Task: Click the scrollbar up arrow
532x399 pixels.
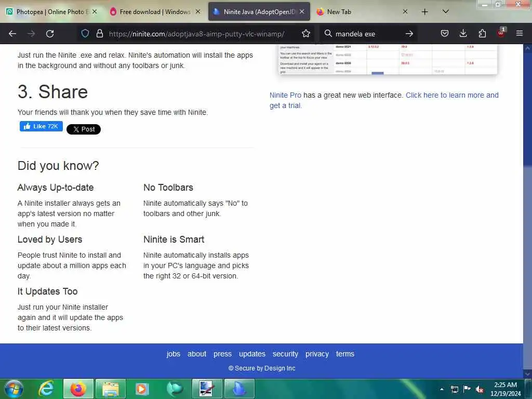Action: [527, 48]
